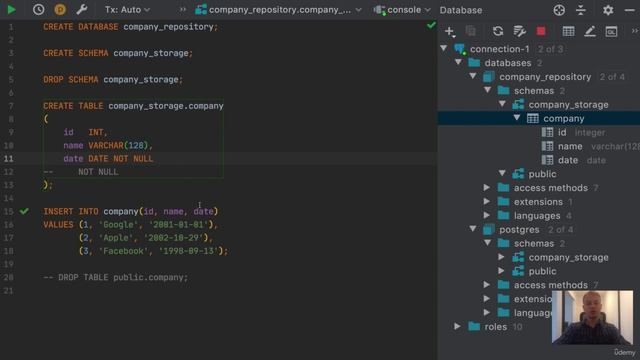This screenshot has width=640, height=360.
Task: Collapse company_storage schema under company_repository
Action: [502, 104]
